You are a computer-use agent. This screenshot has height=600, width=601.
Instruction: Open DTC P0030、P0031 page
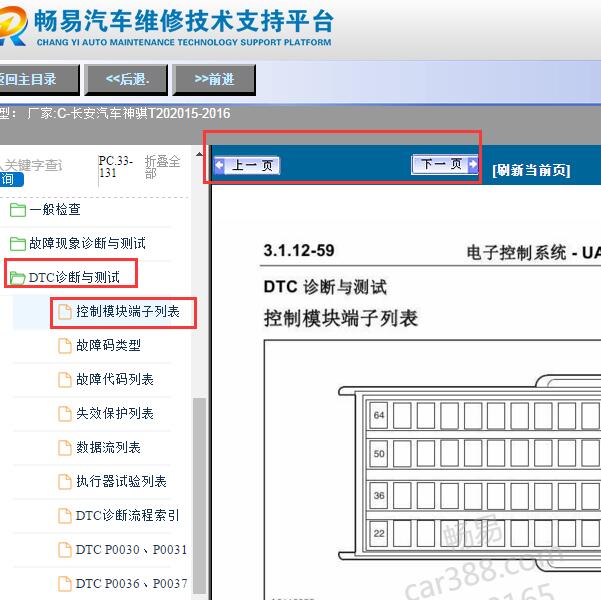point(131,549)
